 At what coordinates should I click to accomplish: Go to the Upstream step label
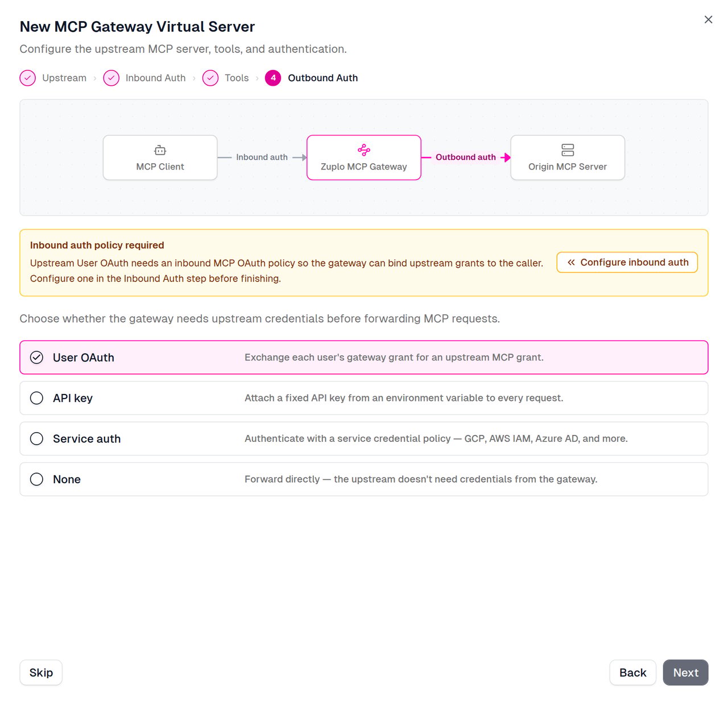click(x=64, y=78)
